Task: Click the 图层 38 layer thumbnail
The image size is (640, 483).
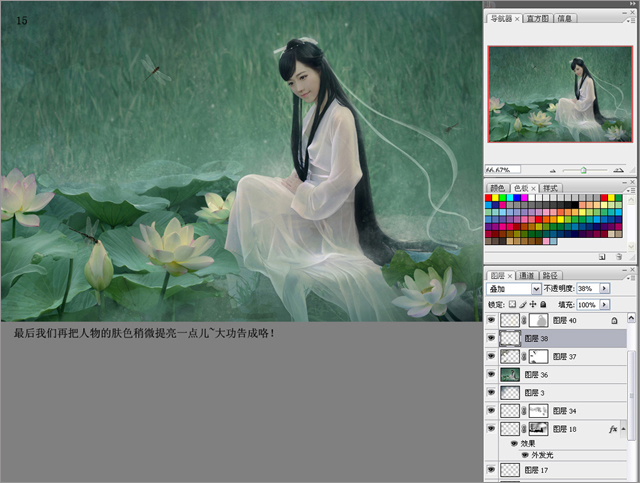Action: tap(510, 338)
